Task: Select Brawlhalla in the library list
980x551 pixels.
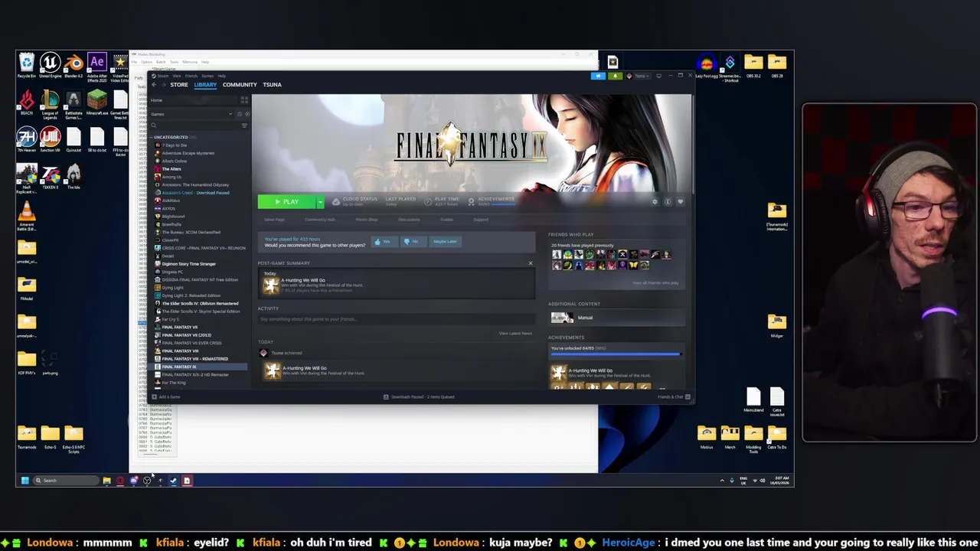Action: [x=171, y=224]
